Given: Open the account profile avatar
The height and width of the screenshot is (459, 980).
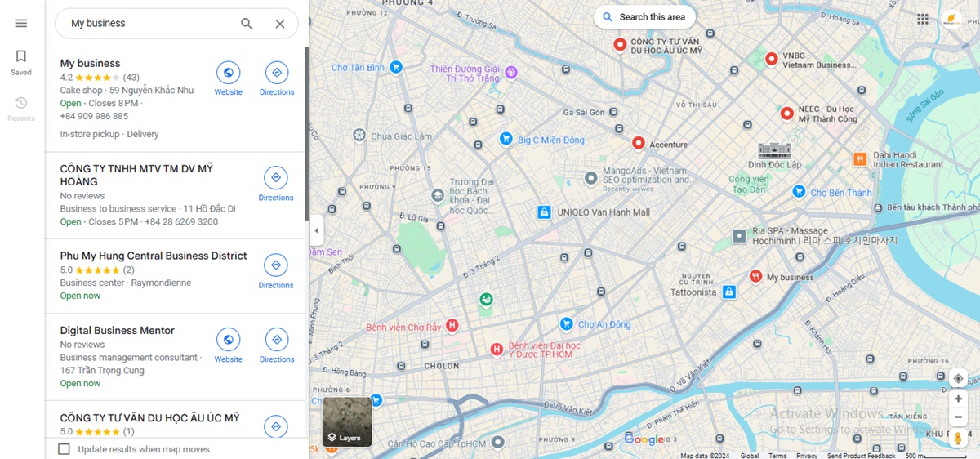Looking at the screenshot, I should (951, 19).
